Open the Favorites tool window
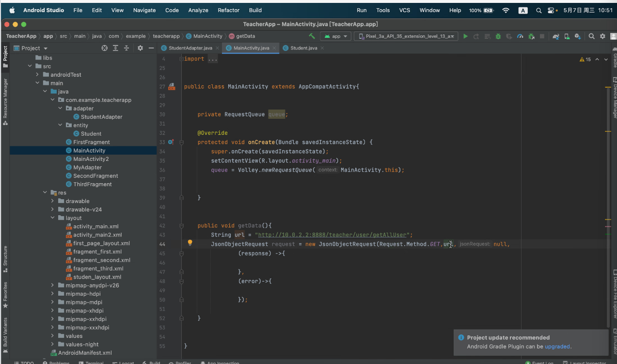 [5, 295]
